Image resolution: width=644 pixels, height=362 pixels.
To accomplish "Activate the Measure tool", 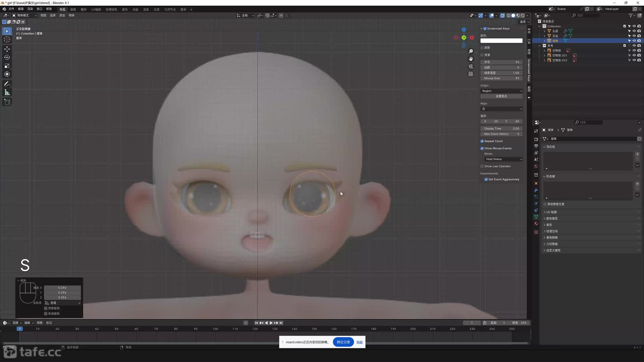I will 7,92.
